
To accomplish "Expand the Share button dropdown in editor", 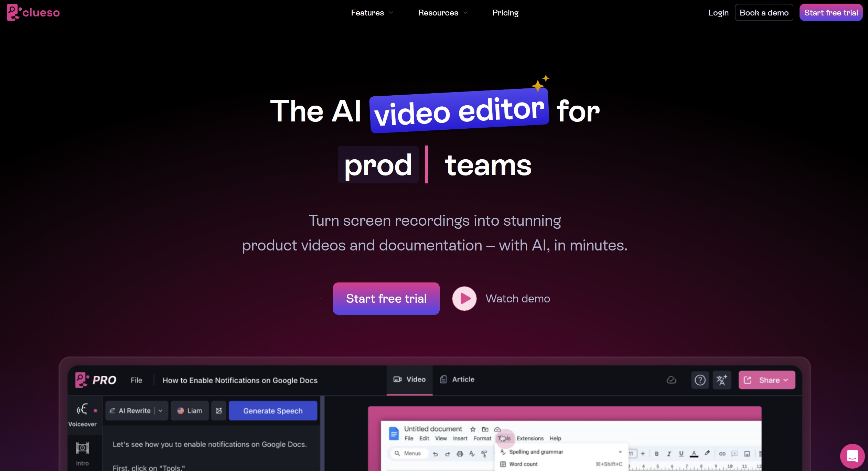I will [x=787, y=380].
